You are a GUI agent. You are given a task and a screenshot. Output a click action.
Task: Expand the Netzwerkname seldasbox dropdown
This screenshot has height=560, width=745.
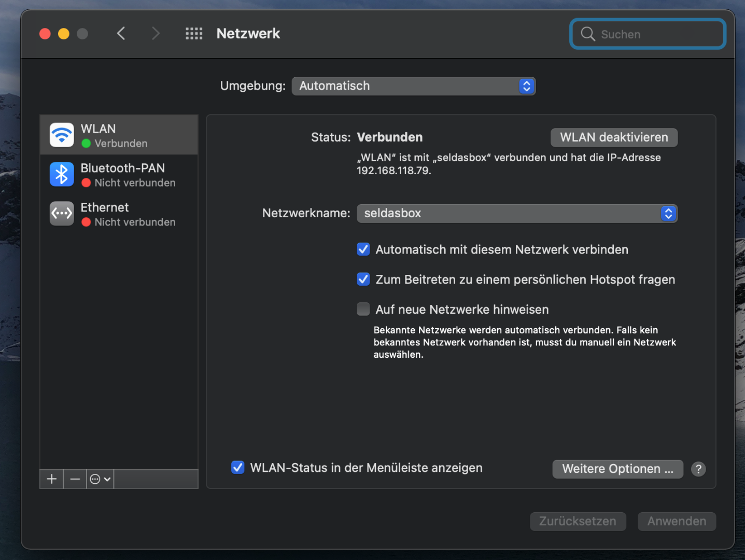517,214
